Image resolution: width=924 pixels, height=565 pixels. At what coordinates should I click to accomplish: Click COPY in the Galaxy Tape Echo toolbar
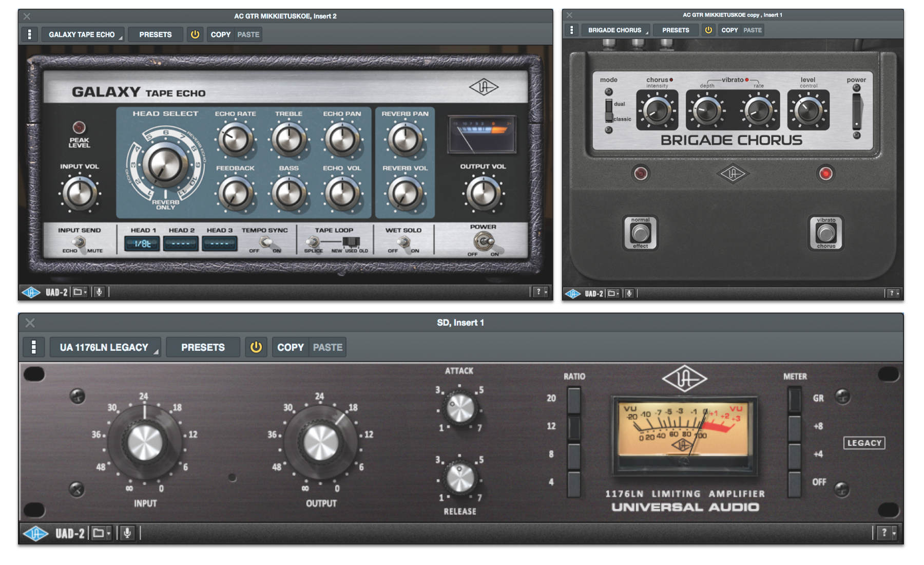(221, 34)
